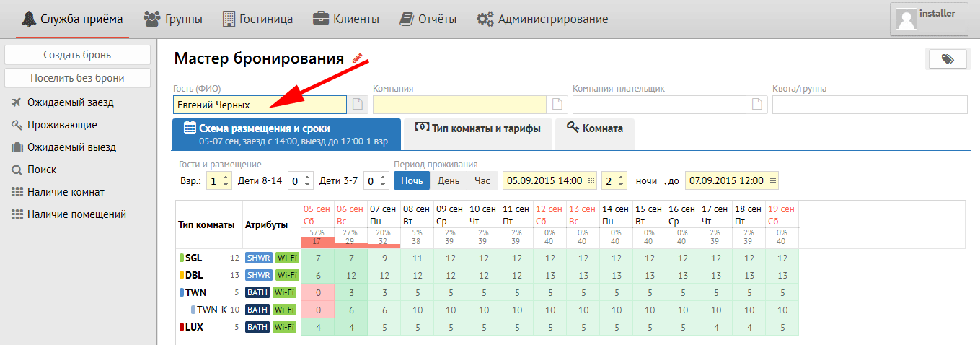Image resolution: width=980 pixels, height=345 pixels.
Task: Click the card icon beside Компания field
Action: [557, 105]
